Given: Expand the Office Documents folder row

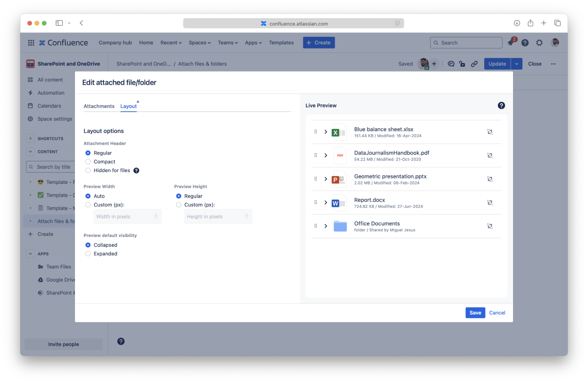Looking at the screenshot, I should pyautogui.click(x=326, y=226).
